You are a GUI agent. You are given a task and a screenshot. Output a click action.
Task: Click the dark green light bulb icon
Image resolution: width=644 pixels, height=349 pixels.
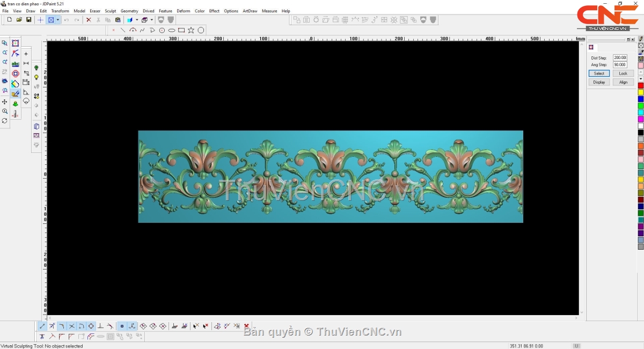tap(36, 68)
